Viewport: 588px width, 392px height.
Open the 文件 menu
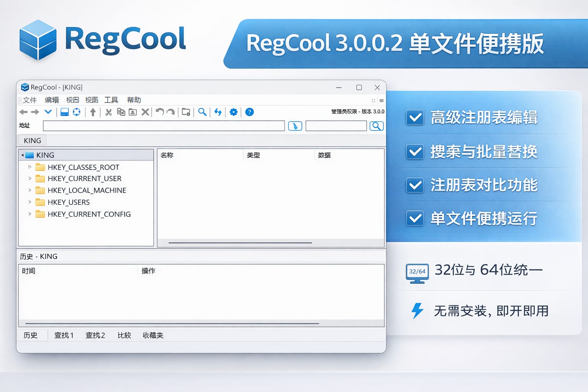tap(29, 100)
